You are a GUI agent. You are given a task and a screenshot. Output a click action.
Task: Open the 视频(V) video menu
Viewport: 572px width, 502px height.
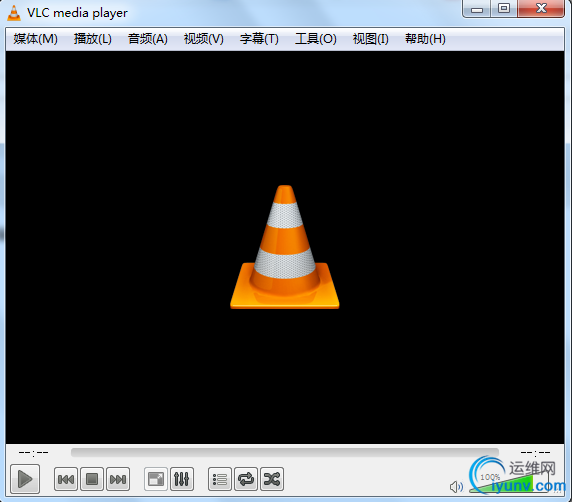coord(204,39)
